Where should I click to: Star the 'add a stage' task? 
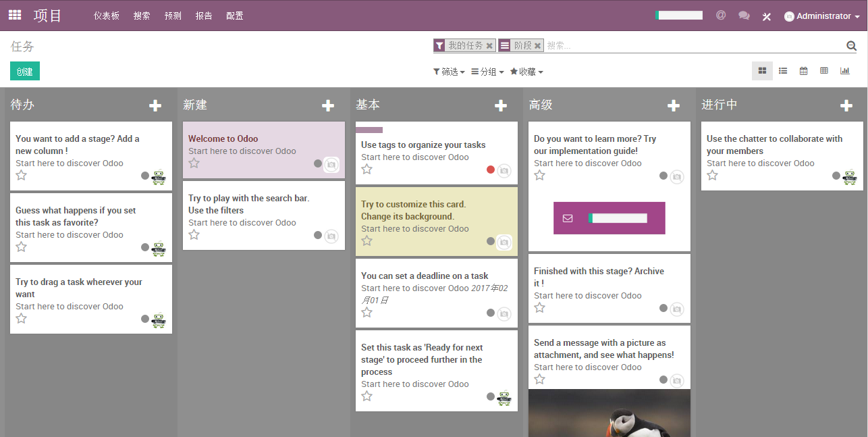click(x=21, y=176)
